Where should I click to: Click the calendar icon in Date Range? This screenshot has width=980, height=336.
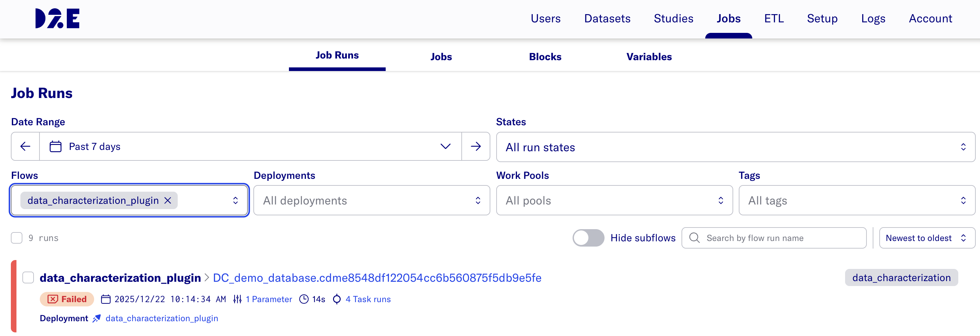56,146
